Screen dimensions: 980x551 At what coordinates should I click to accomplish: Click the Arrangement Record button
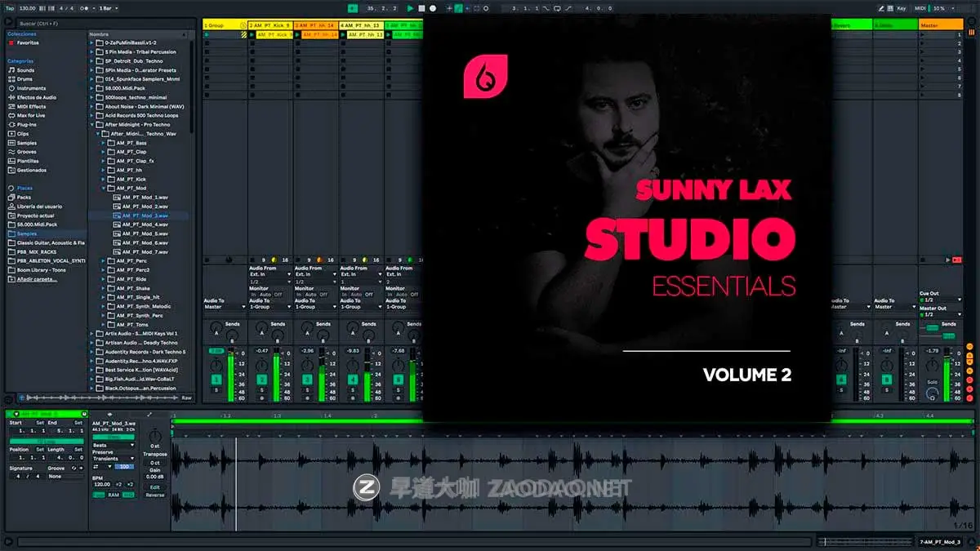[433, 8]
